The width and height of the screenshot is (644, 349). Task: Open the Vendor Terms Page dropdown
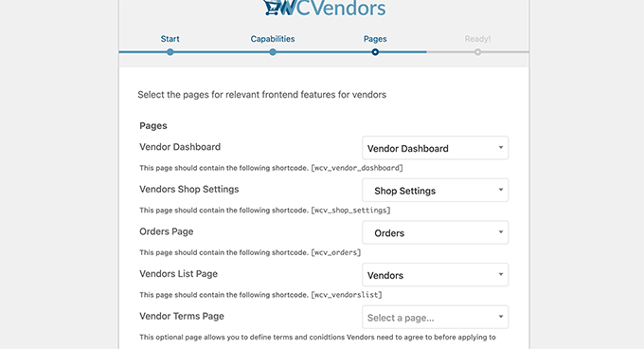[436, 318]
